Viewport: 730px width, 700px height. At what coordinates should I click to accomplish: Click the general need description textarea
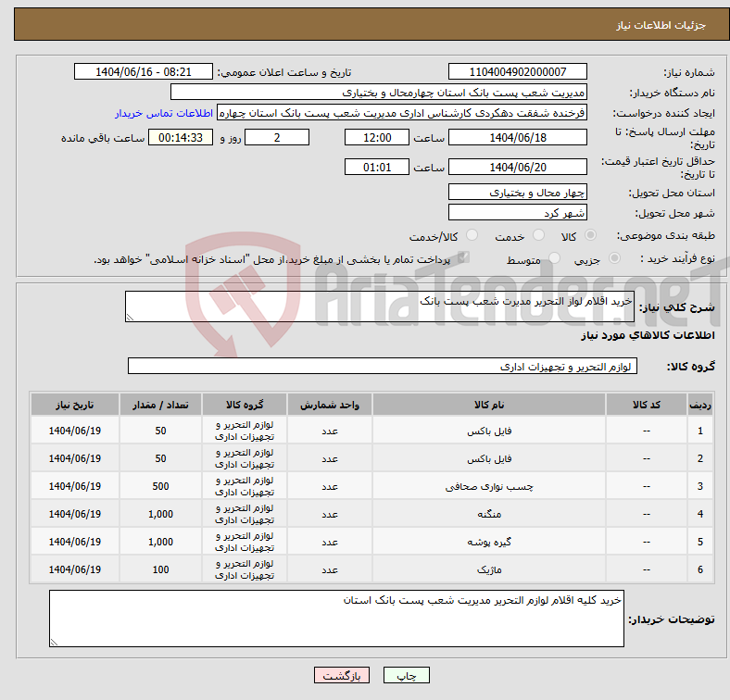(x=380, y=306)
